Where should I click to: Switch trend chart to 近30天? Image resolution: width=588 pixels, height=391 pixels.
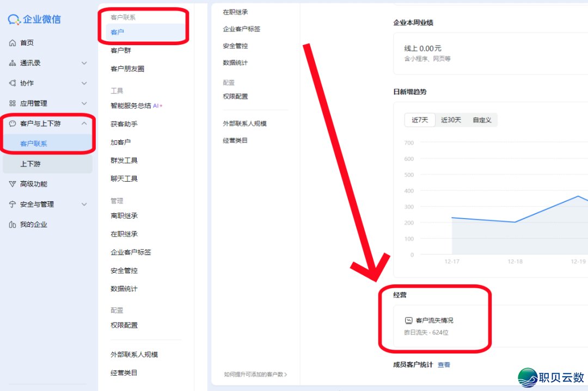(451, 120)
